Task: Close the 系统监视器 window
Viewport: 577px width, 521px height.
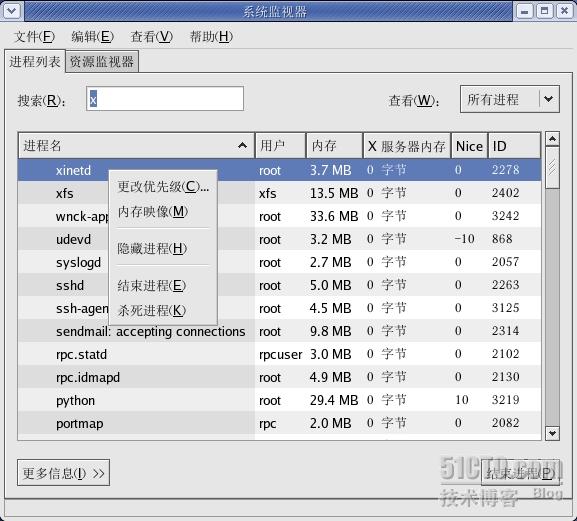Action: click(564, 11)
